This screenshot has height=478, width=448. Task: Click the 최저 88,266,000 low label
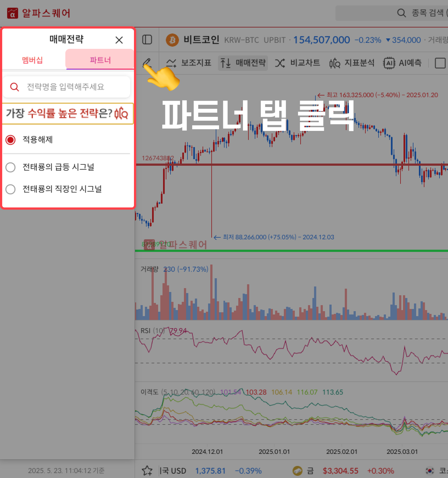coord(274,237)
